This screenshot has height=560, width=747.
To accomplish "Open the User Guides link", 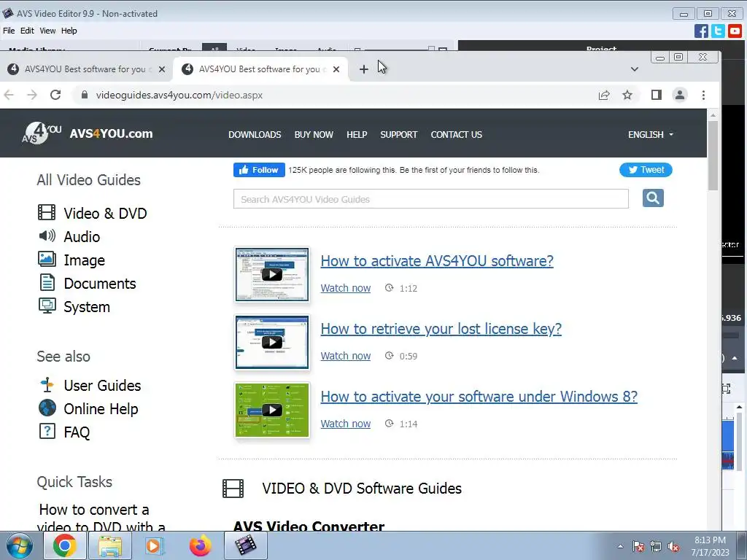I will [102, 385].
